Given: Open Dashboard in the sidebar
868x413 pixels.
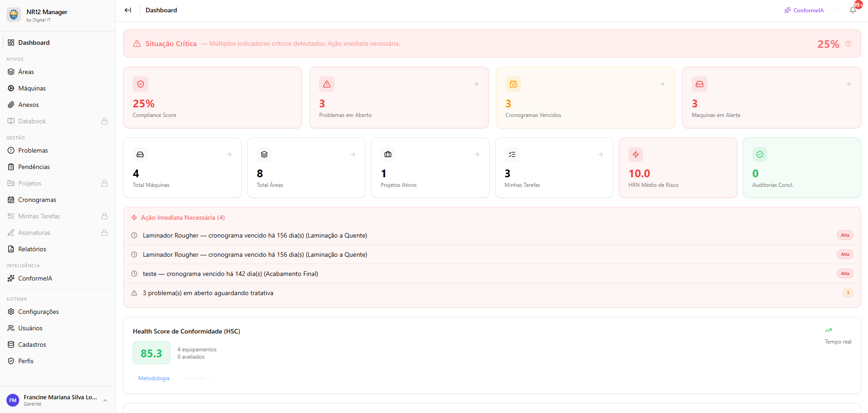Looking at the screenshot, I should coord(58,42).
